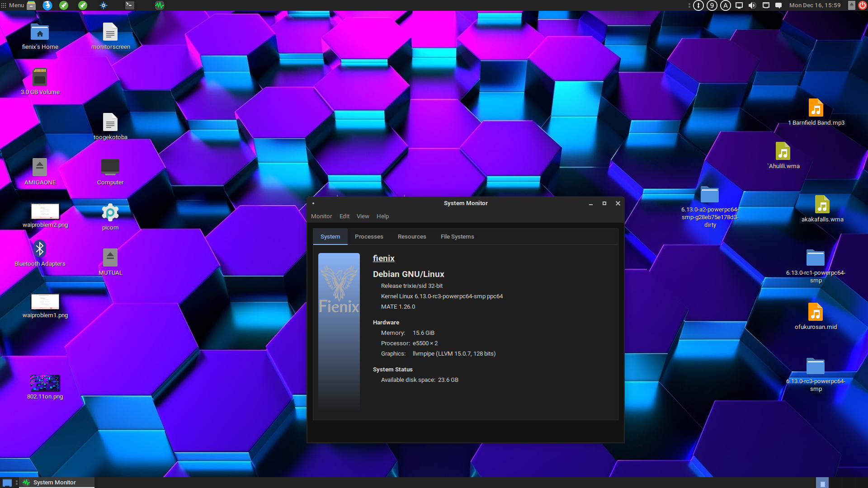Click the System Monitor launcher in panel
868x488 pixels.
[x=159, y=5]
